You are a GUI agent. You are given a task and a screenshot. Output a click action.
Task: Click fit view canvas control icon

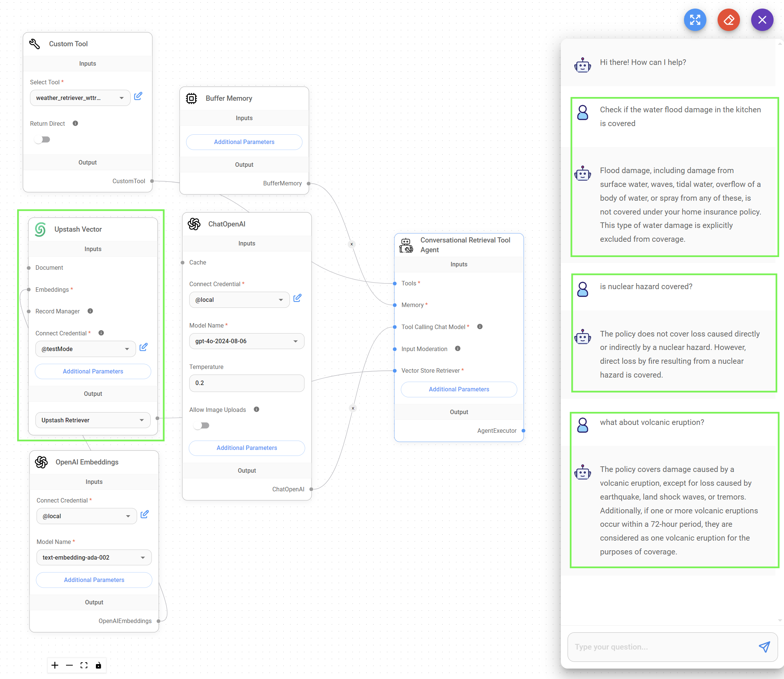click(84, 665)
